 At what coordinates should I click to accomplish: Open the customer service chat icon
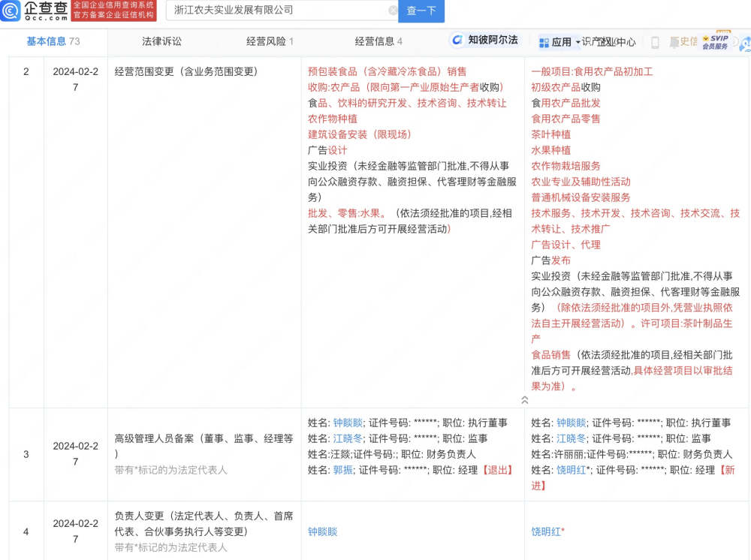coord(746,44)
